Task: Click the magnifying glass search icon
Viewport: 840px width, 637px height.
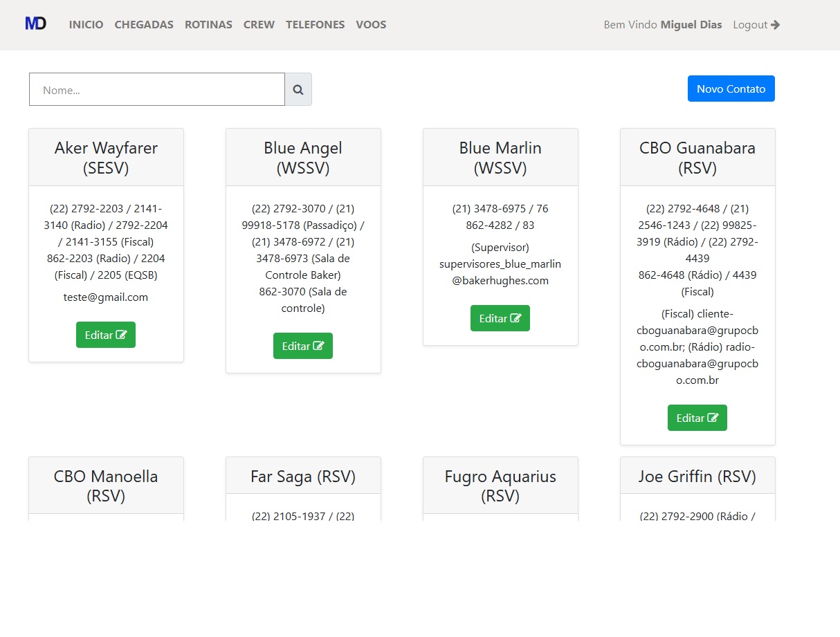Action: point(298,90)
